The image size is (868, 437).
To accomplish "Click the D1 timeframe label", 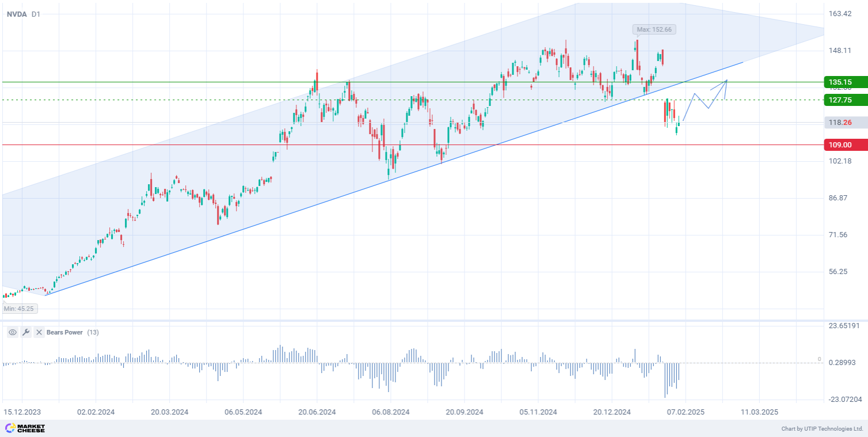I will pyautogui.click(x=36, y=14).
